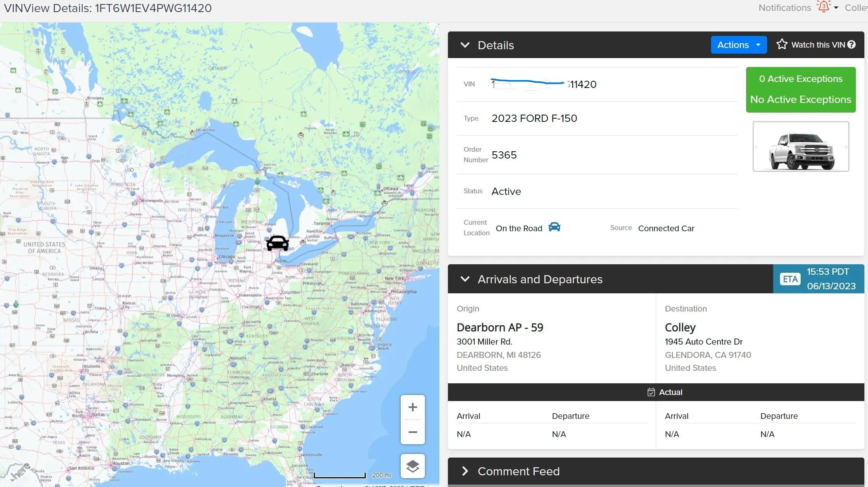Click 'GLENDORA, CA 91740' text
This screenshot has width=868, height=487.
(x=708, y=355)
